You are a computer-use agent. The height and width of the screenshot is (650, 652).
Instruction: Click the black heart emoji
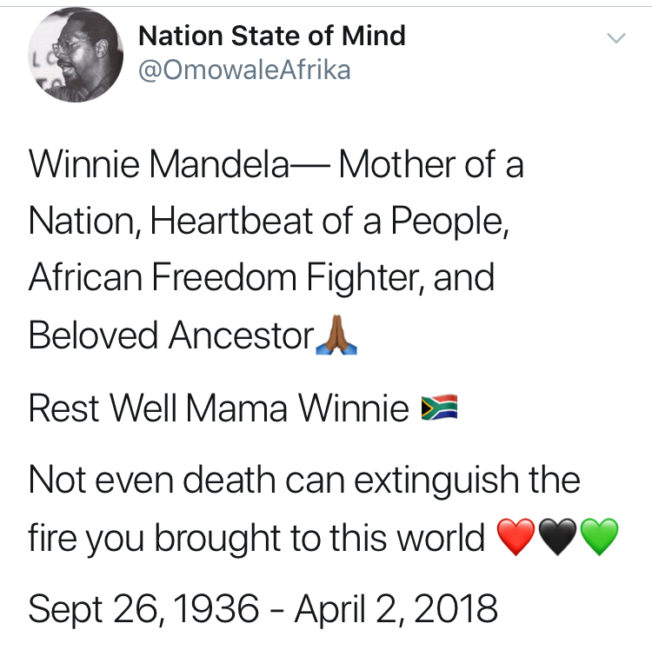[x=558, y=539]
